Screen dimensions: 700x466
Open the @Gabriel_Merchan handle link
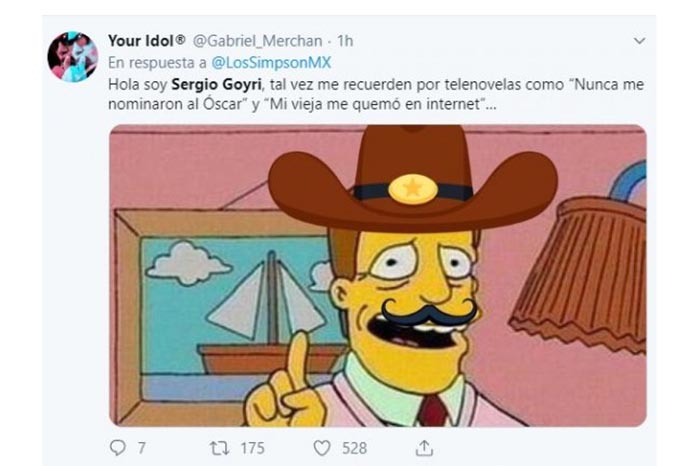pos(257,41)
